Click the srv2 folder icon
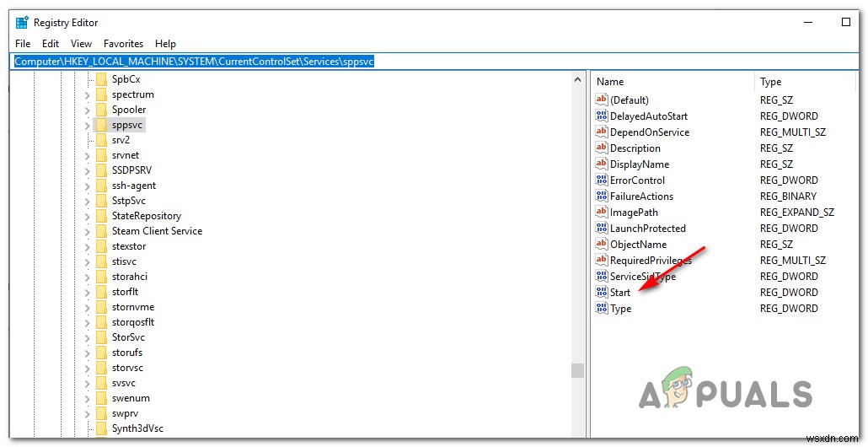Image resolution: width=868 pixels, height=447 pixels. [x=101, y=140]
